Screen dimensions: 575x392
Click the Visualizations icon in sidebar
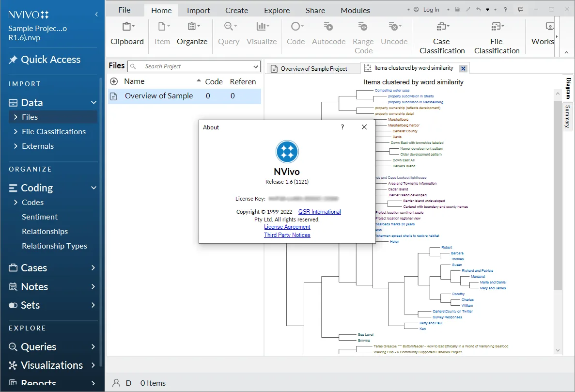pyautogui.click(x=13, y=365)
